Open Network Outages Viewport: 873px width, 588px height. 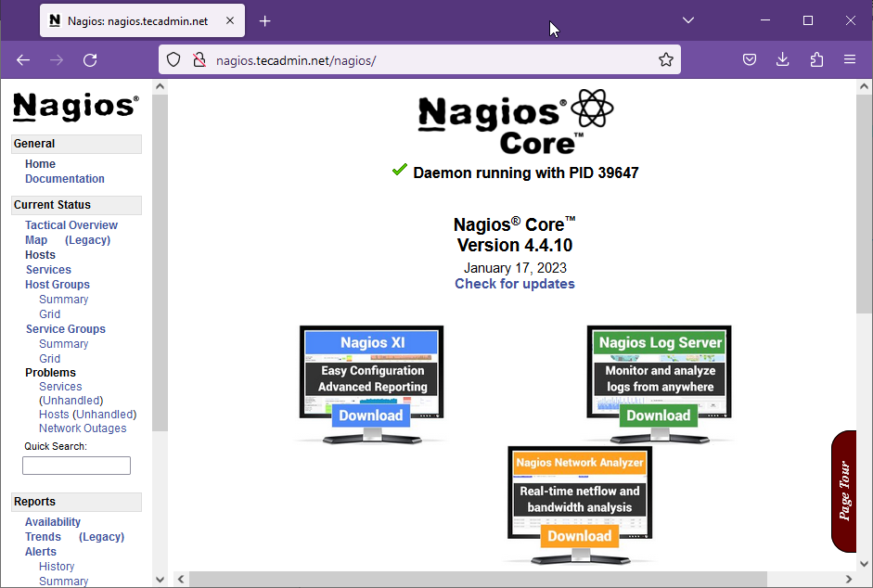[x=83, y=428]
